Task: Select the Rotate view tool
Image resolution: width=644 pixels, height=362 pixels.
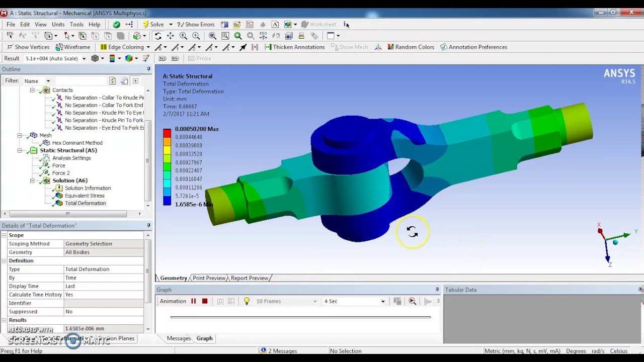Action: tap(157, 36)
